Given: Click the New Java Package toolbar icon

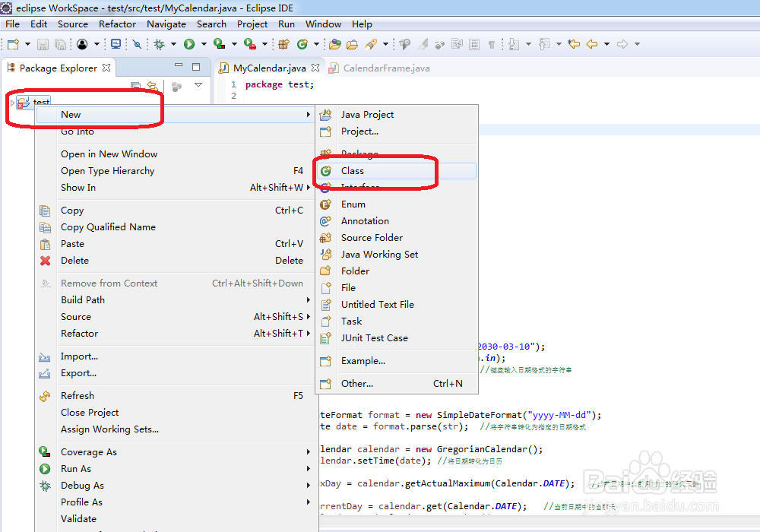Looking at the screenshot, I should (x=284, y=44).
